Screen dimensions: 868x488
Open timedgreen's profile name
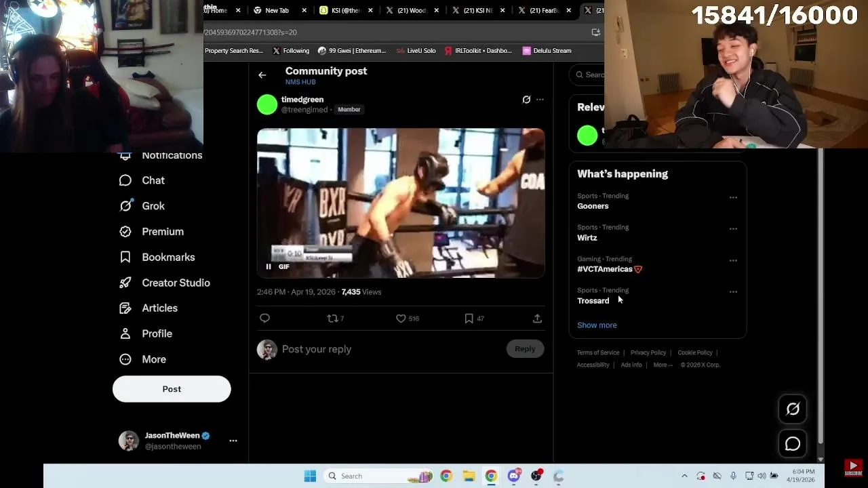[302, 100]
